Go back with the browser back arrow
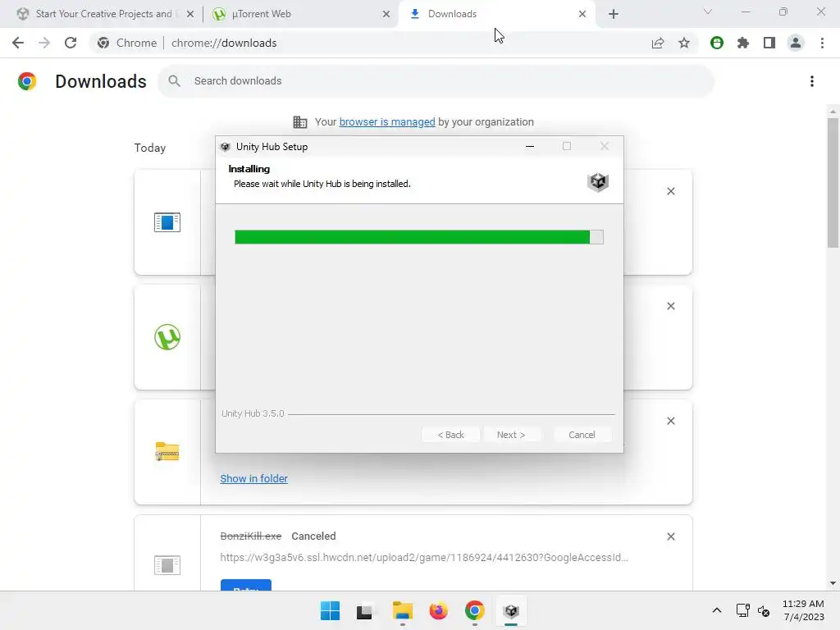 click(x=18, y=43)
